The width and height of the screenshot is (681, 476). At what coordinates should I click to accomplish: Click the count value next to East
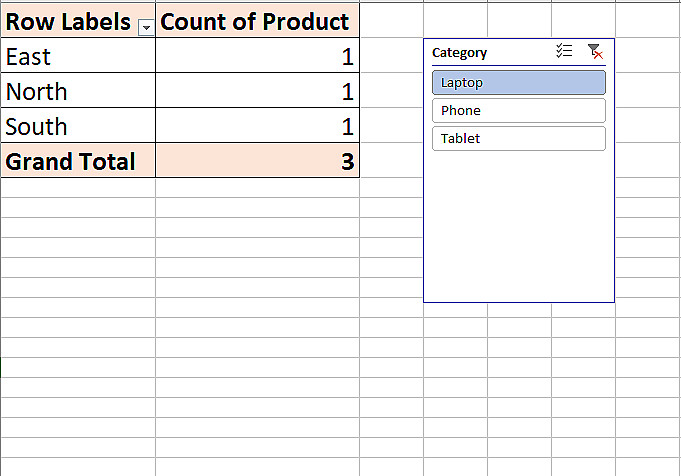pyautogui.click(x=257, y=57)
